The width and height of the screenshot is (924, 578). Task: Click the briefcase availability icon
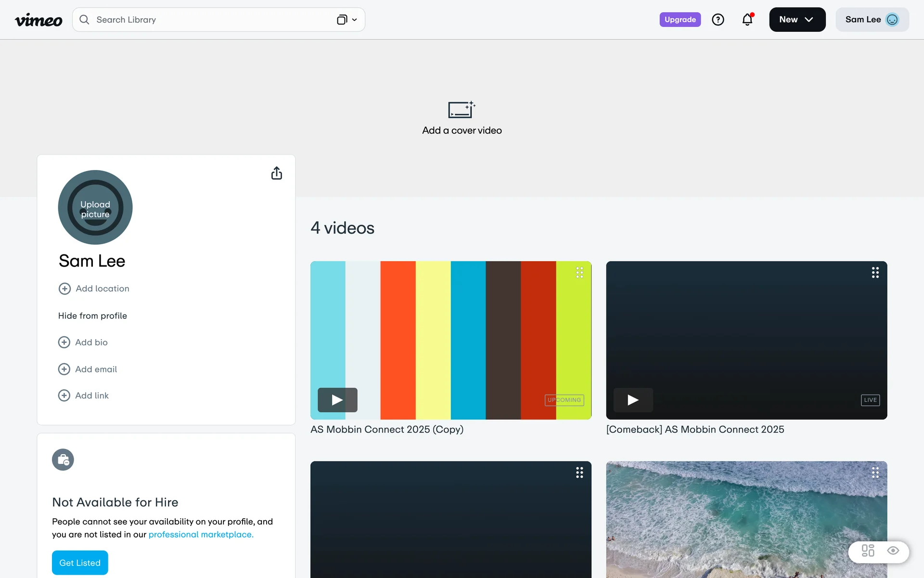click(63, 460)
